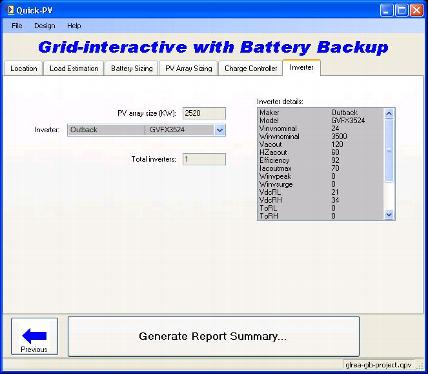Screen dimensions: 428x374
Task: Click the GVFX3524 text in Inverter combo
Action: [167, 130]
